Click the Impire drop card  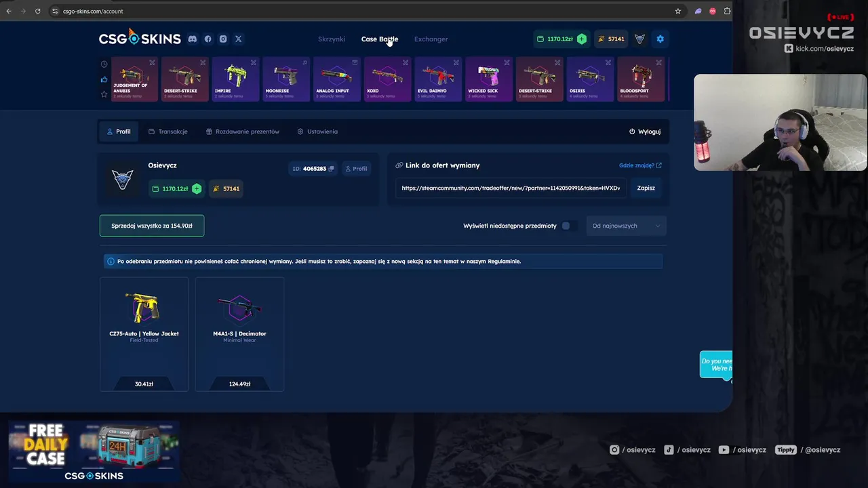(235, 79)
